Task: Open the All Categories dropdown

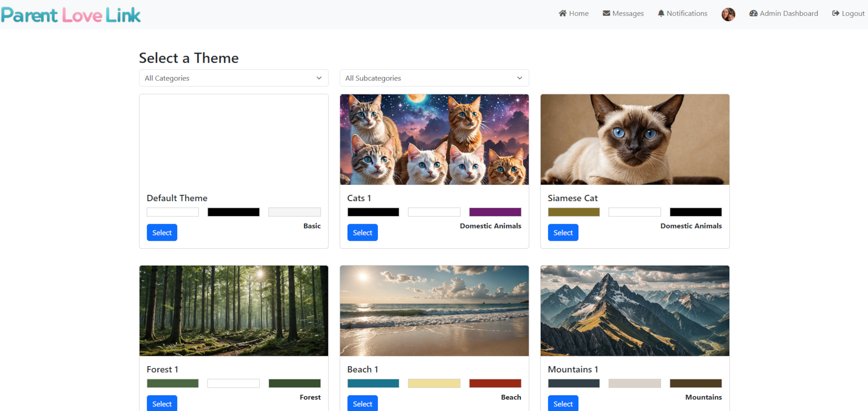Action: click(x=233, y=78)
